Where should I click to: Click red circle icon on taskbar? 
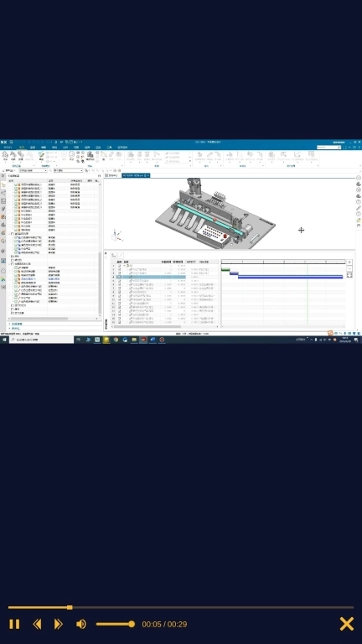162,340
